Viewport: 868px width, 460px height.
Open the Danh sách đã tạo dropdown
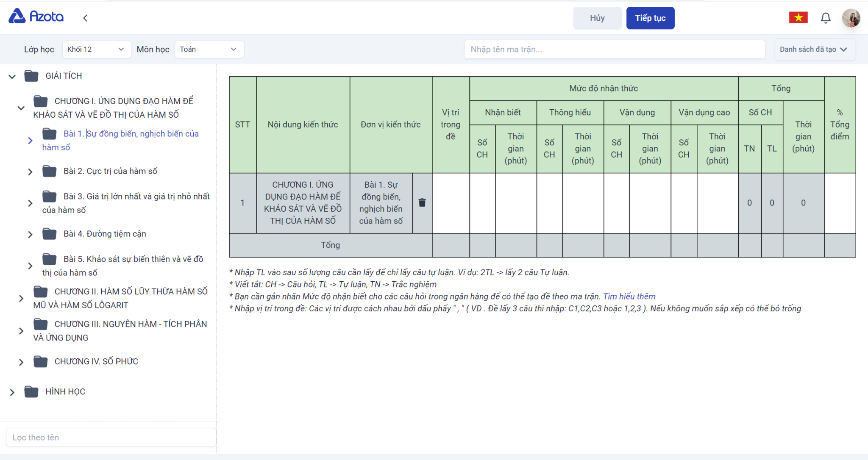point(814,49)
